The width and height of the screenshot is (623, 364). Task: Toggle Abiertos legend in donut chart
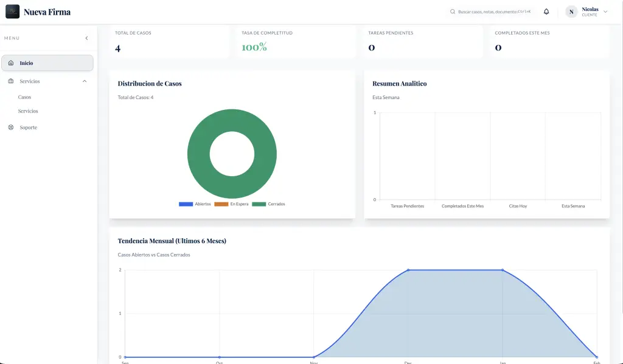[195, 204]
